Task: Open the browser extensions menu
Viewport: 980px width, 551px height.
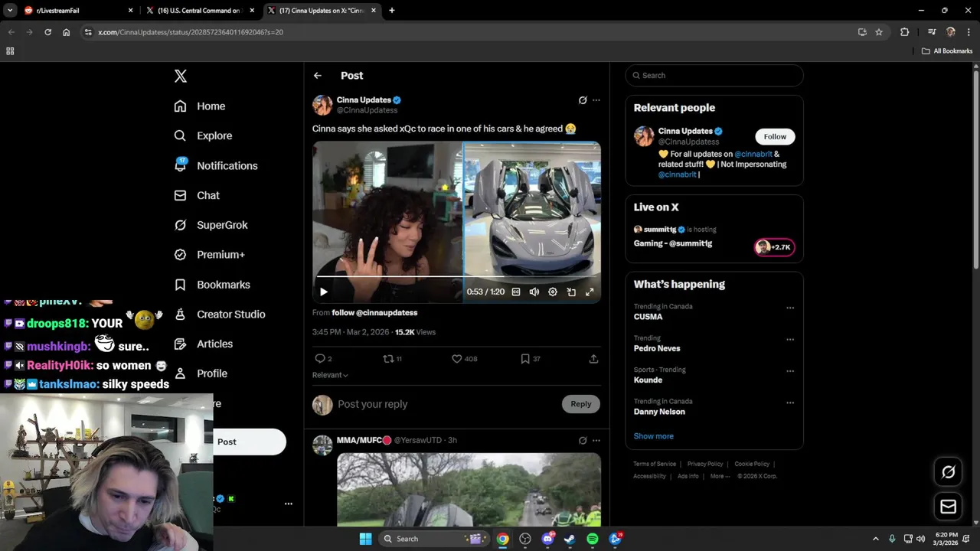Action: tap(905, 32)
